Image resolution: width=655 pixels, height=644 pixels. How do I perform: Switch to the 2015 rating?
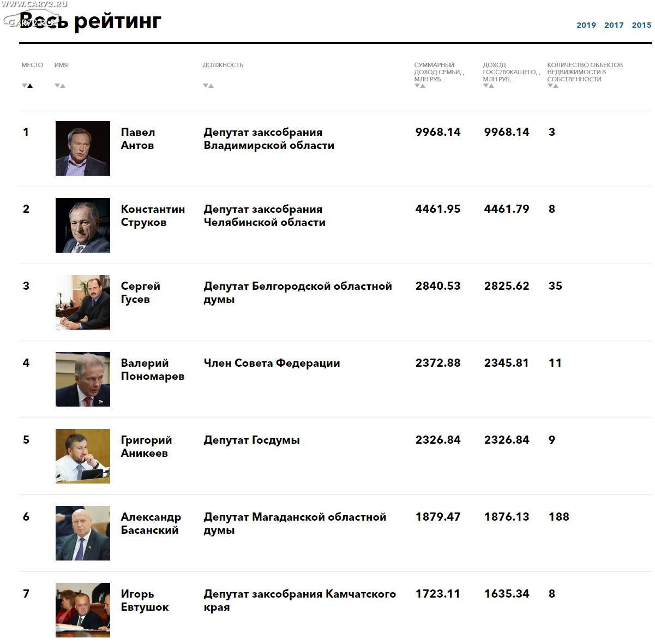[x=641, y=25]
